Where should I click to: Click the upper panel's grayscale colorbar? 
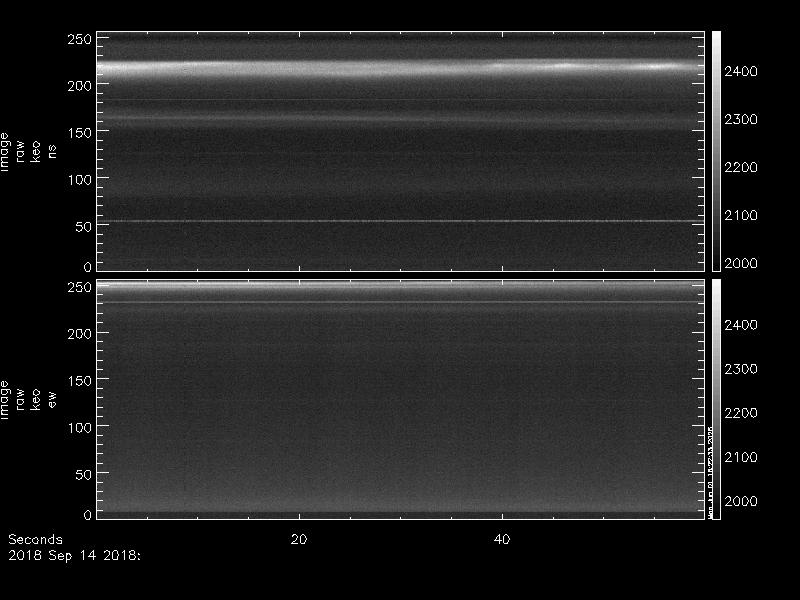pyautogui.click(x=716, y=151)
